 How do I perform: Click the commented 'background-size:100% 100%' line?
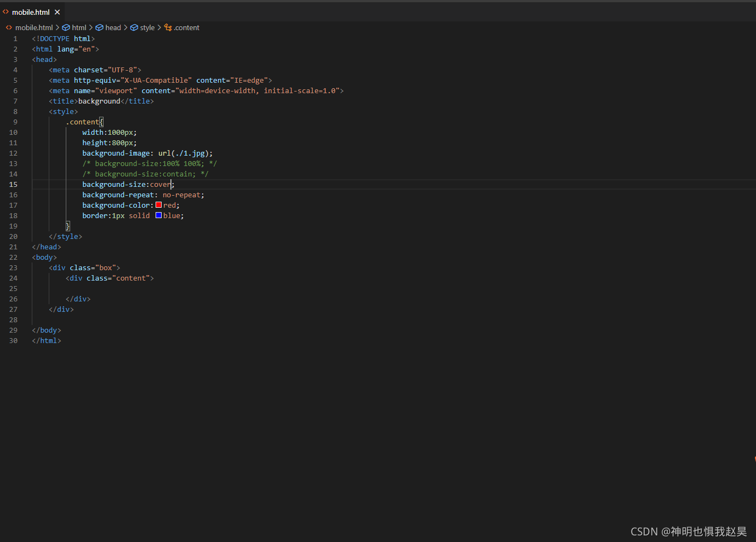click(x=150, y=164)
